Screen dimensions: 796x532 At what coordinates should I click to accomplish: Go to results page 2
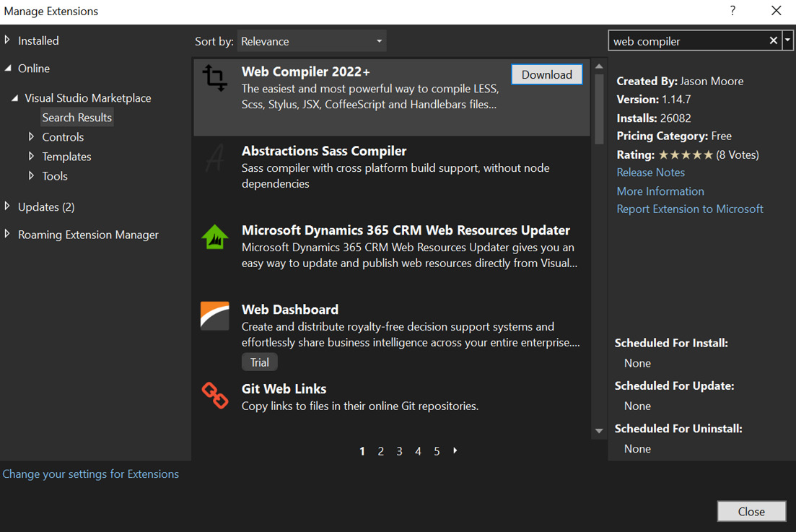[x=381, y=450]
